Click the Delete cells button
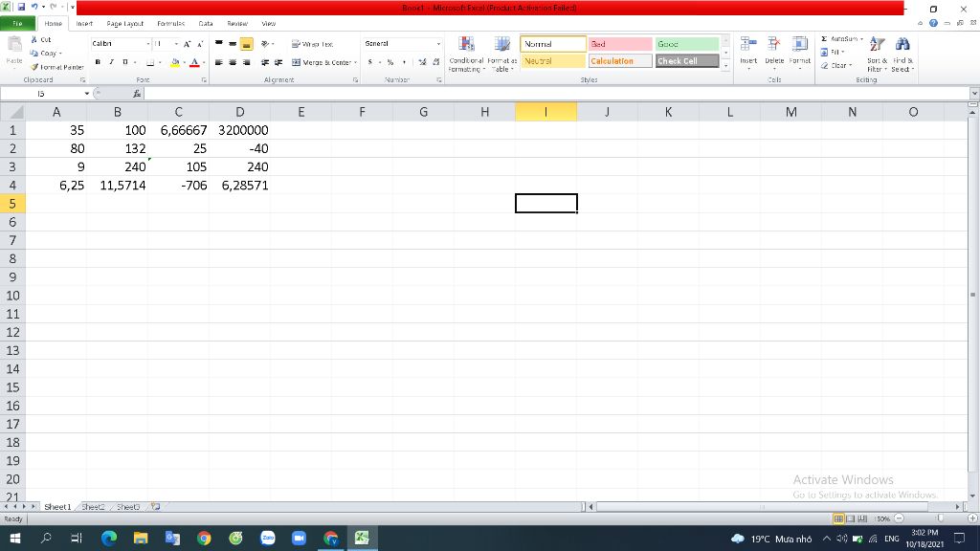The height and width of the screenshot is (551, 980). (773, 54)
